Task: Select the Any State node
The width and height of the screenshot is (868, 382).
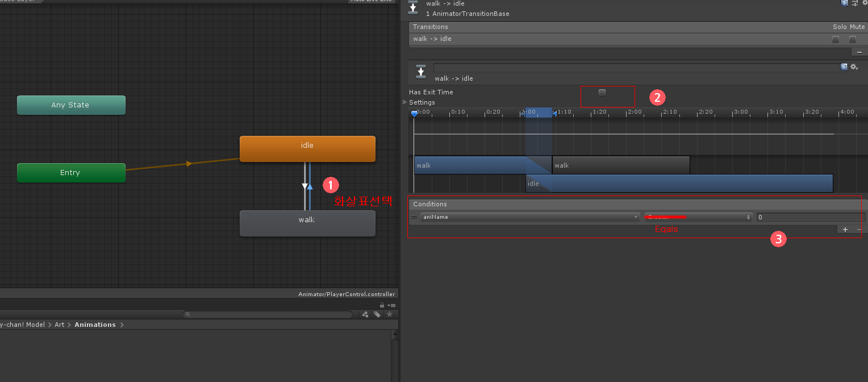Action: coord(71,105)
